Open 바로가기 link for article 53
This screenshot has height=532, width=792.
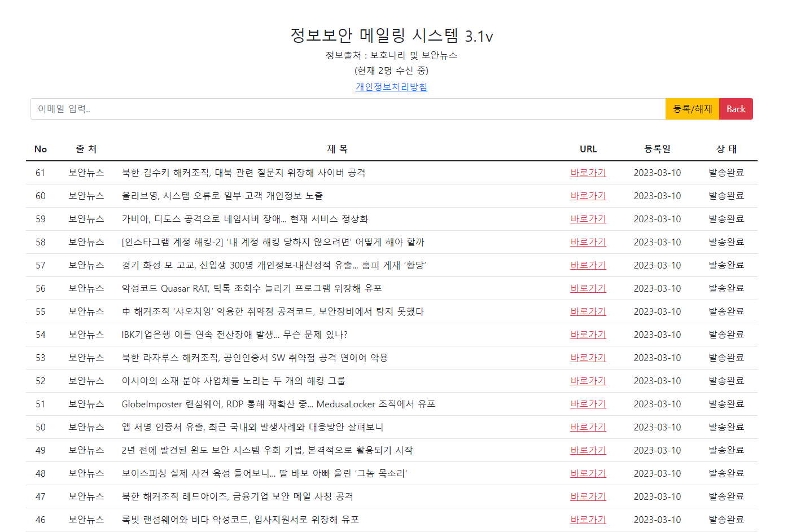(x=588, y=358)
